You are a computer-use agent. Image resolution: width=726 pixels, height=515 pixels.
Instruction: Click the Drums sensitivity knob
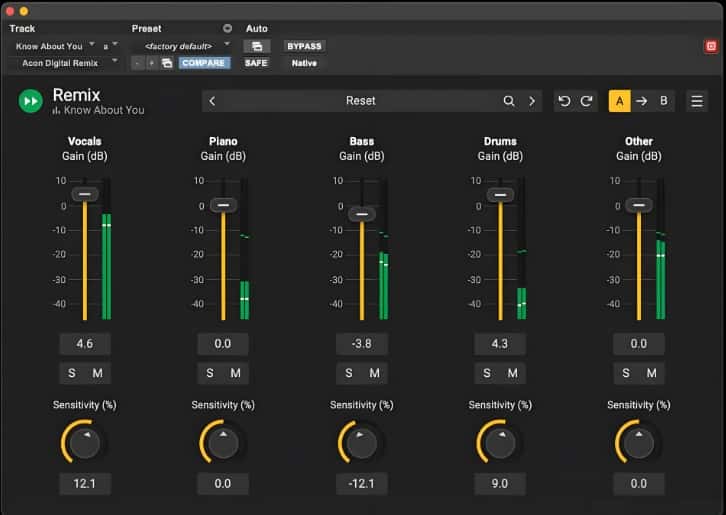click(500, 443)
